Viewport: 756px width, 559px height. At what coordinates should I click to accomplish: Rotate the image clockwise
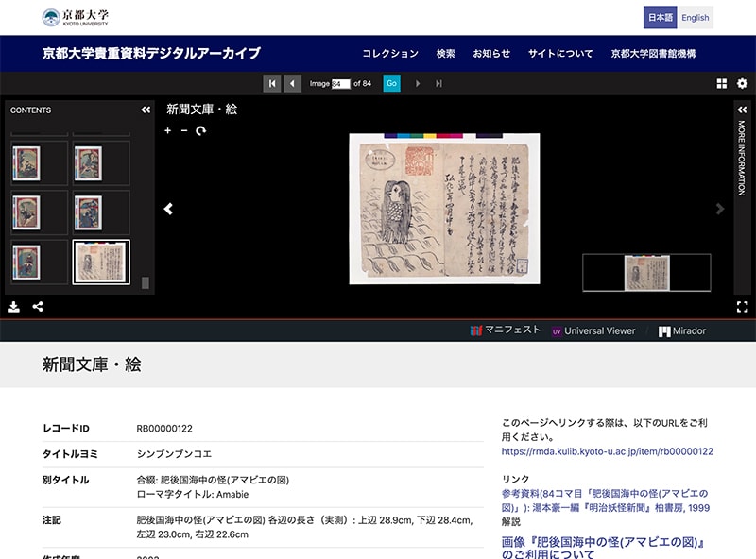tap(201, 130)
